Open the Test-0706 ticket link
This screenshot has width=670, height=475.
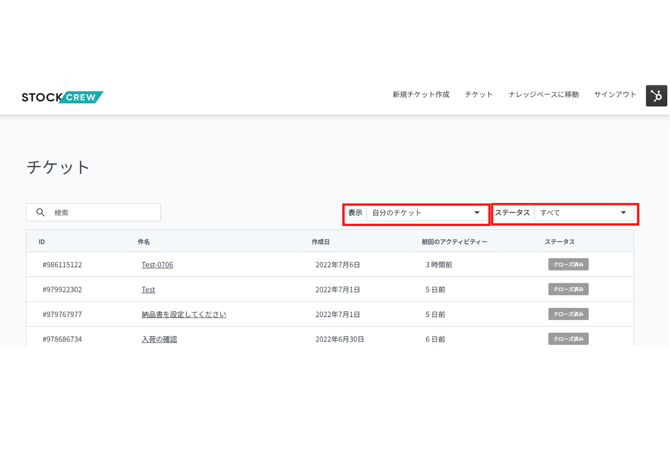157,265
